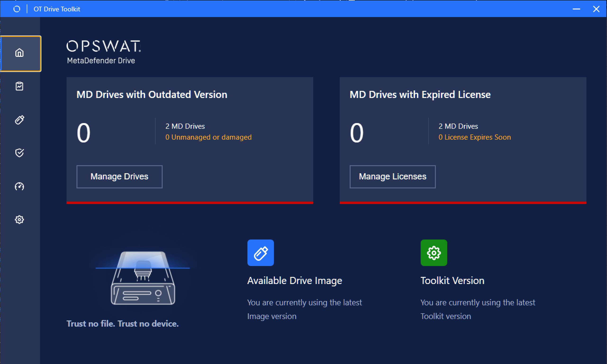
Task: Open the performance speedometer icon in sidebar
Action: 20,186
